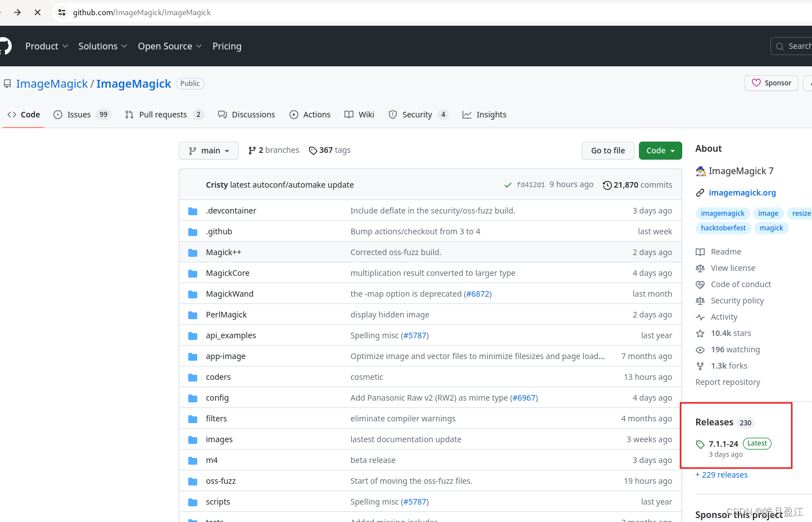The image size is (812, 522).
Task: Switch to the Pull requests tab
Action: [164, 115]
